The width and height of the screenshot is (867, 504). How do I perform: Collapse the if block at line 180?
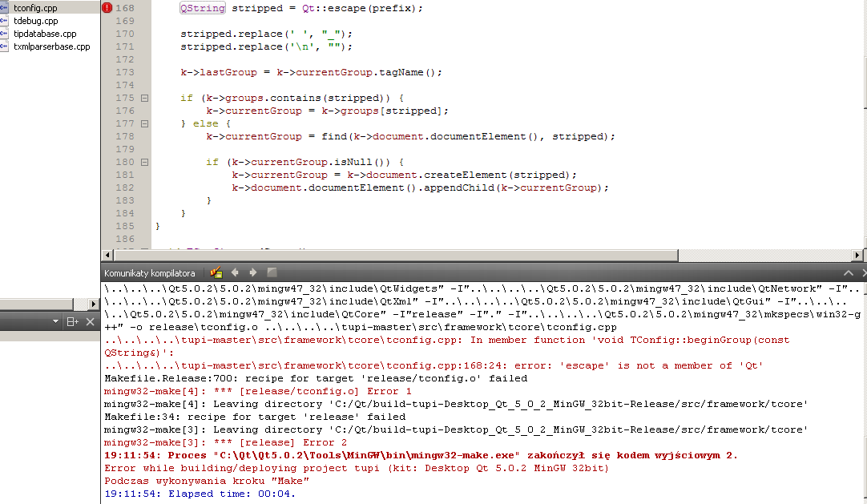point(144,162)
